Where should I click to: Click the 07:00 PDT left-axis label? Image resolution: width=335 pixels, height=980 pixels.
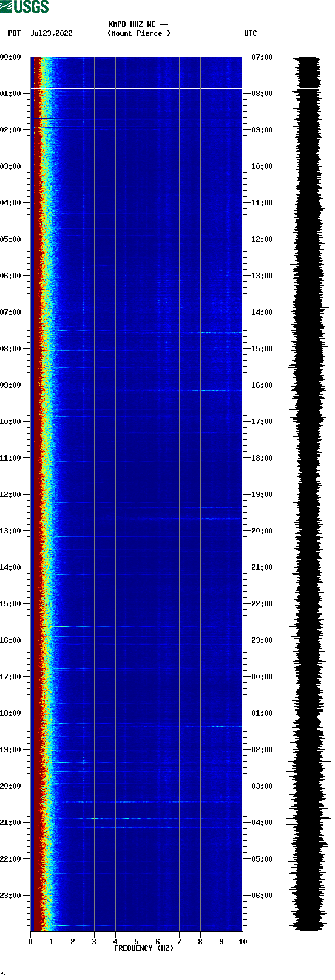pyautogui.click(x=10, y=312)
